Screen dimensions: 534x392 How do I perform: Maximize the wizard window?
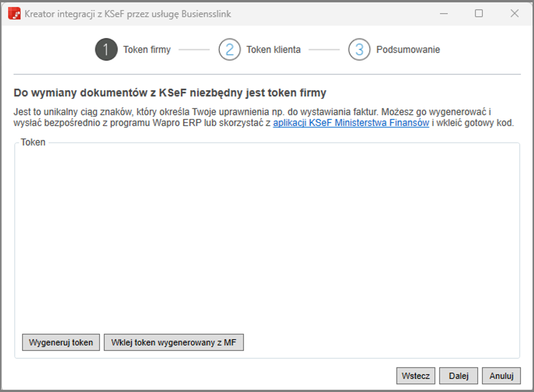point(479,14)
